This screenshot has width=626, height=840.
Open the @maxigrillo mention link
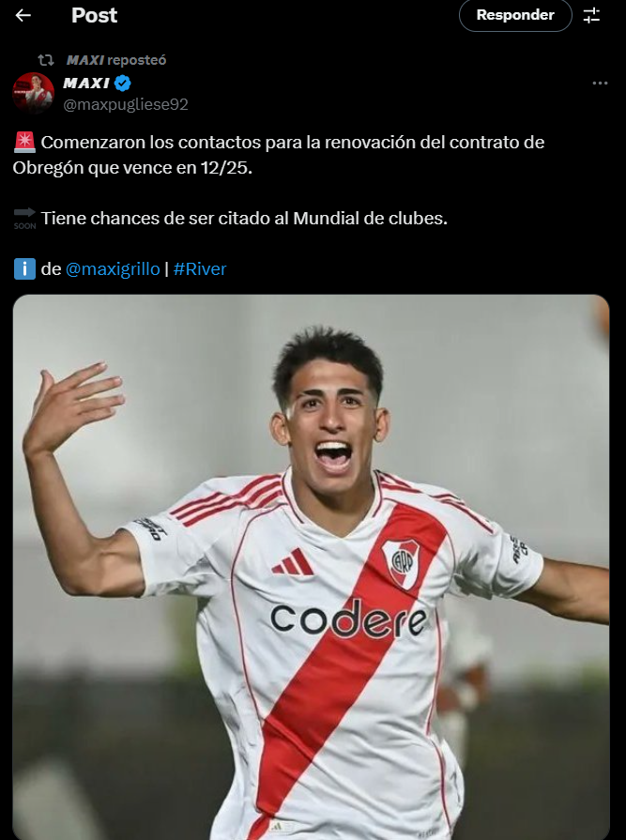113,269
